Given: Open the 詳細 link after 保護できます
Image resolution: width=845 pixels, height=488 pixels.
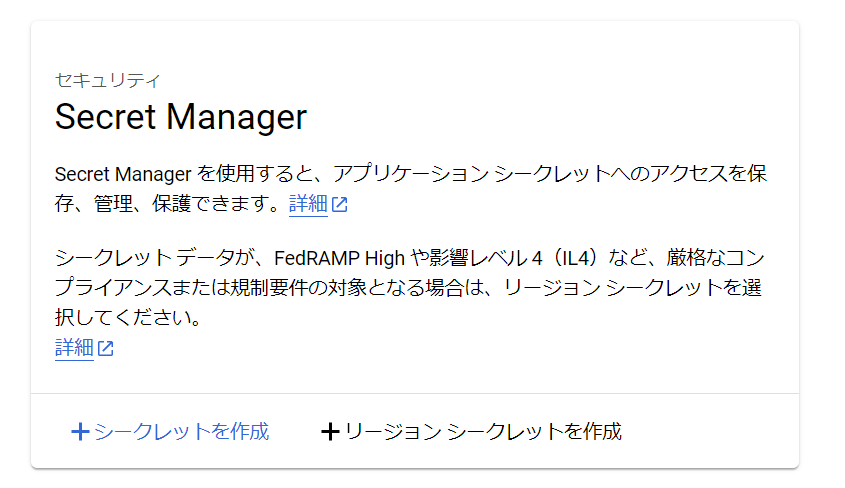Looking at the screenshot, I should (308, 204).
